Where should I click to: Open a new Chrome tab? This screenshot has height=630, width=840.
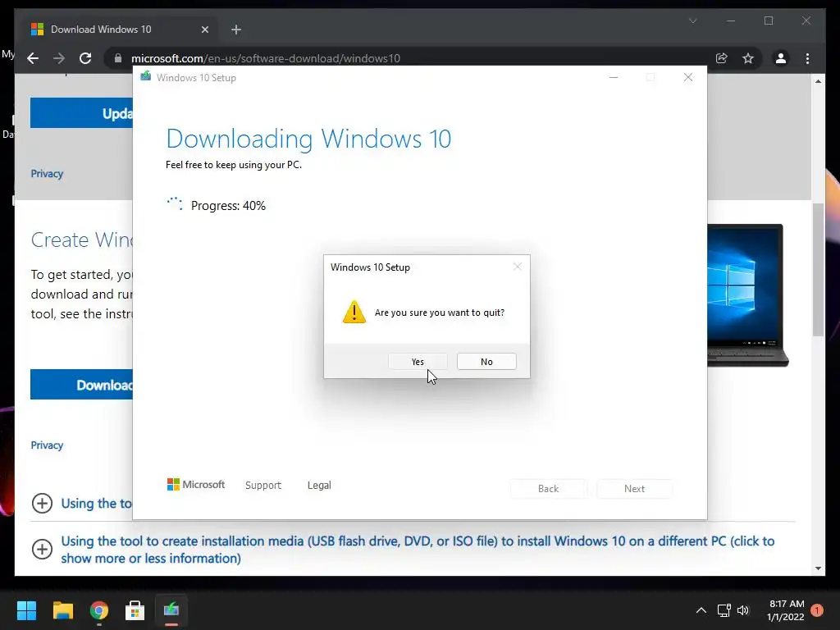click(236, 30)
